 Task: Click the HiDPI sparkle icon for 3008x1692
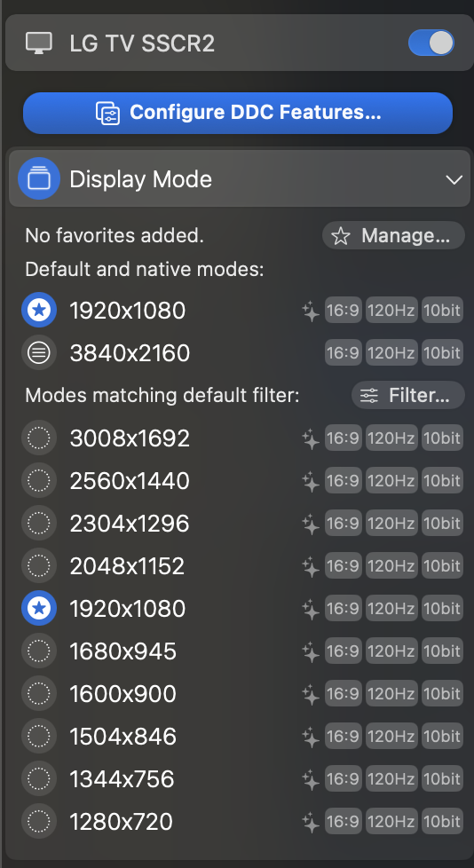(312, 438)
